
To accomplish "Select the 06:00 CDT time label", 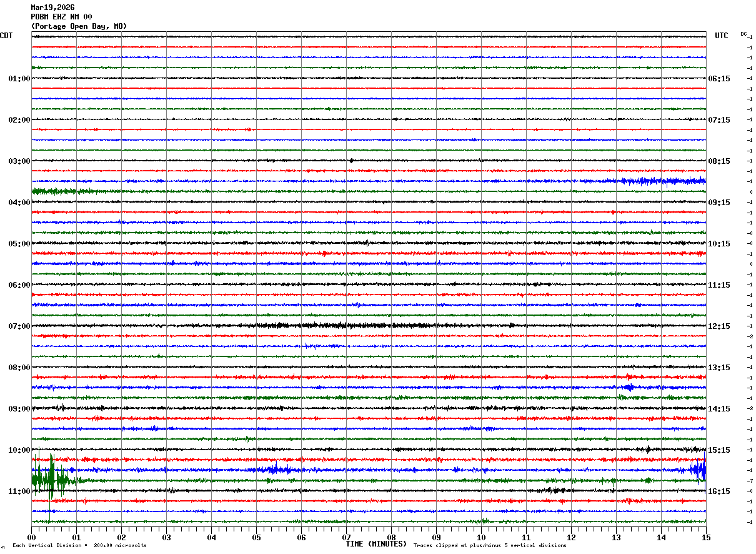I will tap(19, 285).
